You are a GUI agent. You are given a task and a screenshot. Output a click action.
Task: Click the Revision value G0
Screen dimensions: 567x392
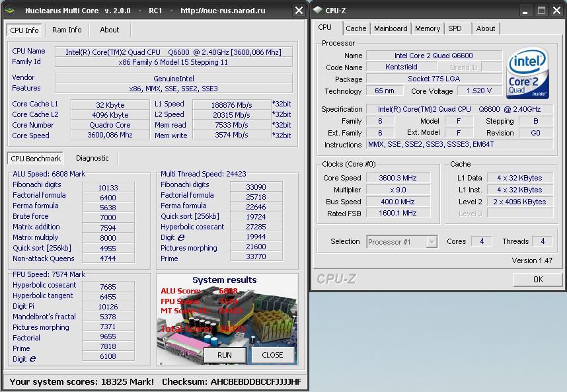pyautogui.click(x=535, y=133)
